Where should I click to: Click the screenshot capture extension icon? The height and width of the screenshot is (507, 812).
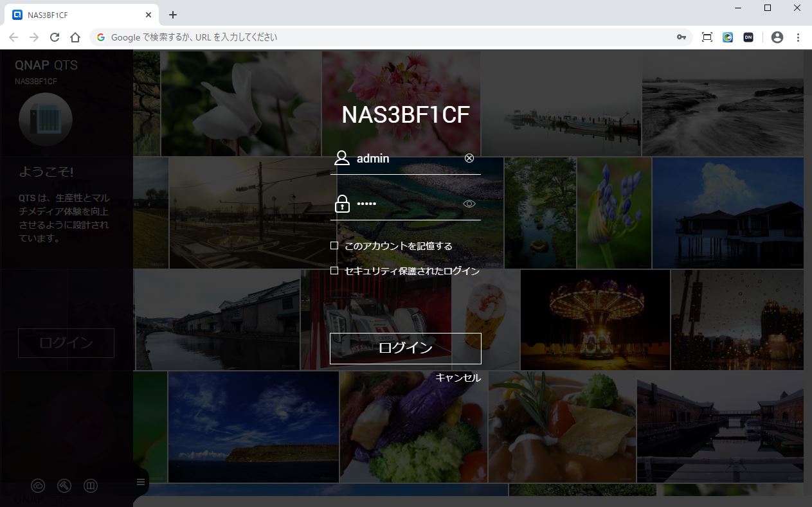pos(707,37)
